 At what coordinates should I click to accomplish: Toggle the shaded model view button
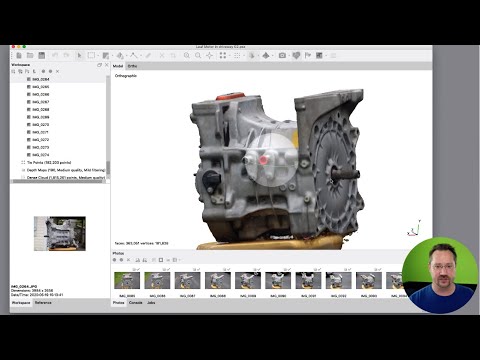click(x=251, y=55)
